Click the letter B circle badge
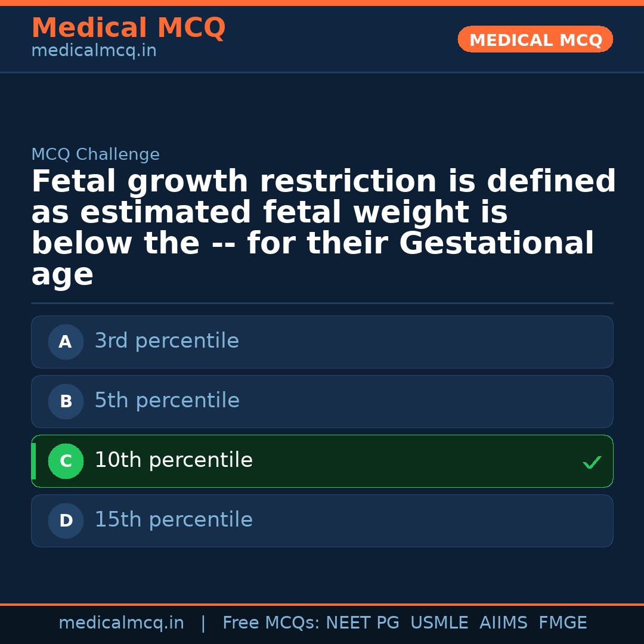Screen dimensions: 644x644 (66, 402)
